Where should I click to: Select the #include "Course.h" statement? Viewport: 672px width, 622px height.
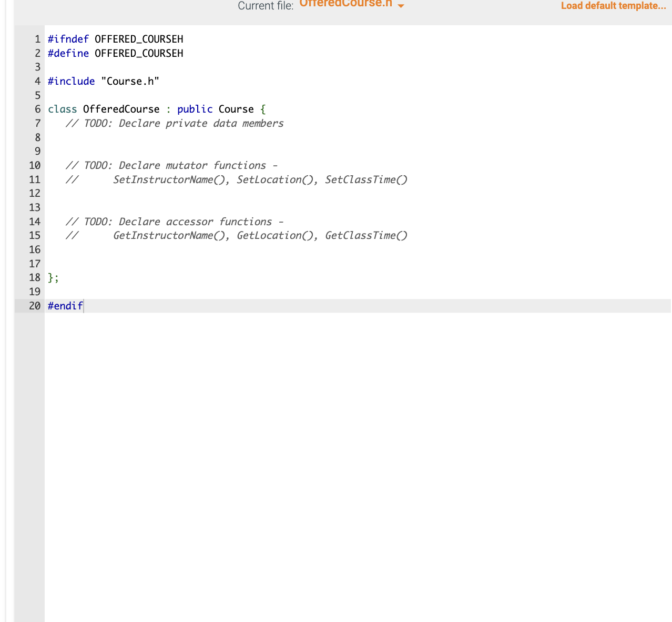point(104,81)
